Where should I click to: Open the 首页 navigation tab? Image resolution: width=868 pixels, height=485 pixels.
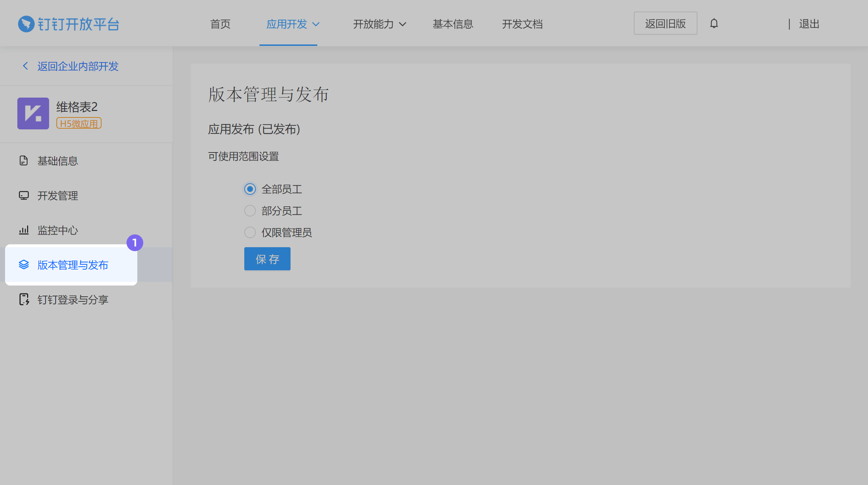220,24
